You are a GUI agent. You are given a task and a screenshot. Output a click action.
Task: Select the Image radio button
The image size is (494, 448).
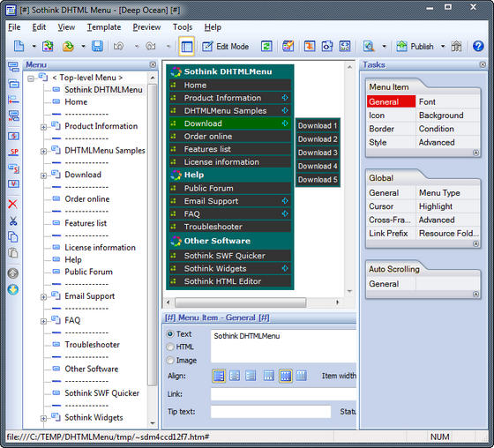(170, 360)
